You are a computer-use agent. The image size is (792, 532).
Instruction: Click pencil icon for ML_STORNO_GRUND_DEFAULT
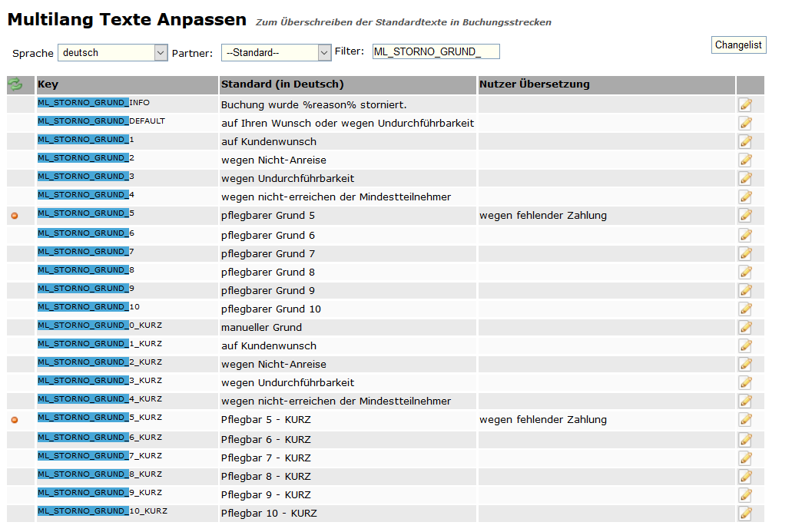pos(745,123)
